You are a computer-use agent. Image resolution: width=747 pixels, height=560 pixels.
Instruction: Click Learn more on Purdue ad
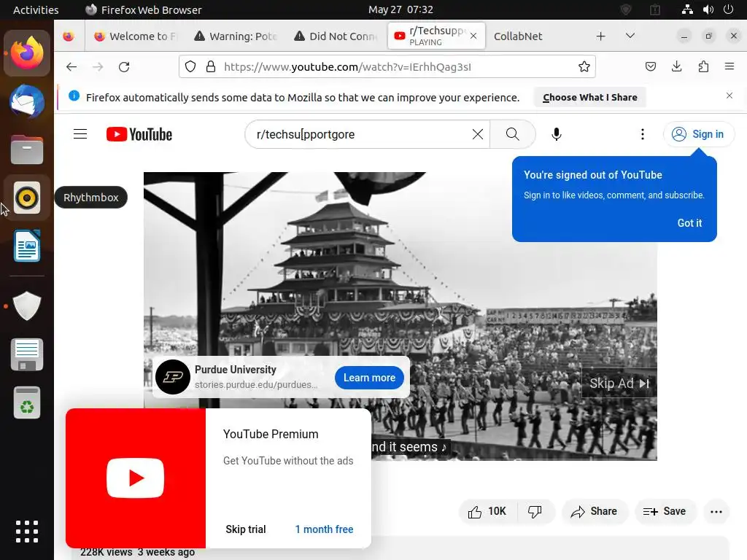point(369,378)
